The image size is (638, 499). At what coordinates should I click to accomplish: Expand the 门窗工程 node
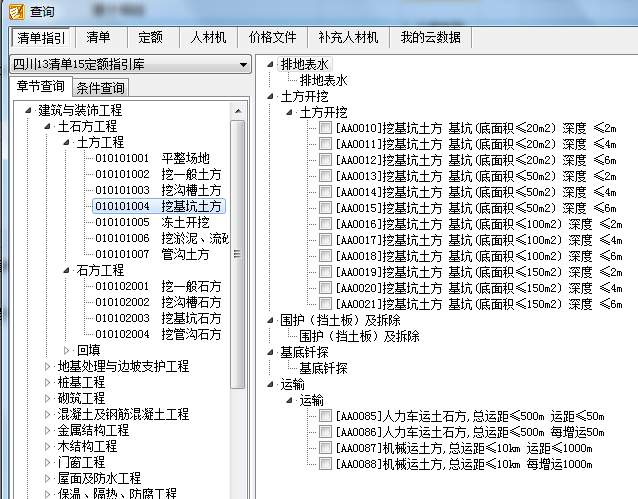pos(47,462)
